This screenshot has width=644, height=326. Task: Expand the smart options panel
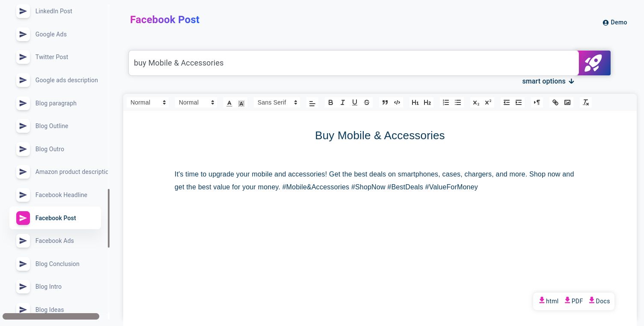(x=548, y=81)
